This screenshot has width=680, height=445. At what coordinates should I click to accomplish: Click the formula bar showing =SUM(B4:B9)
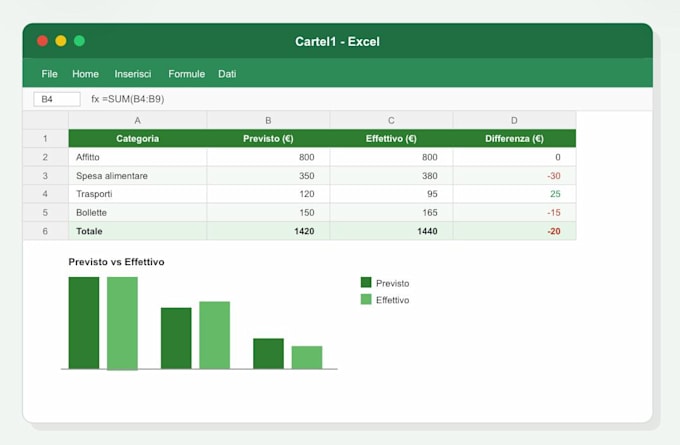[128, 99]
